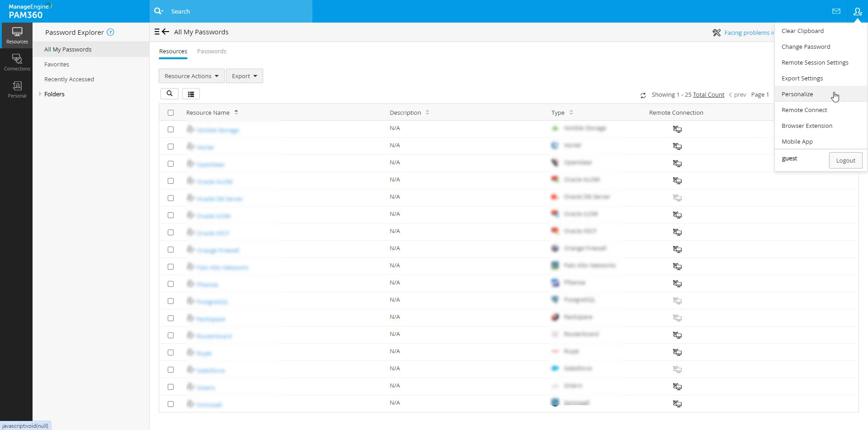Screen dimensions: 868x430
Task: Collapse the explorer panel using the menu-arrow icon
Action: click(161, 32)
